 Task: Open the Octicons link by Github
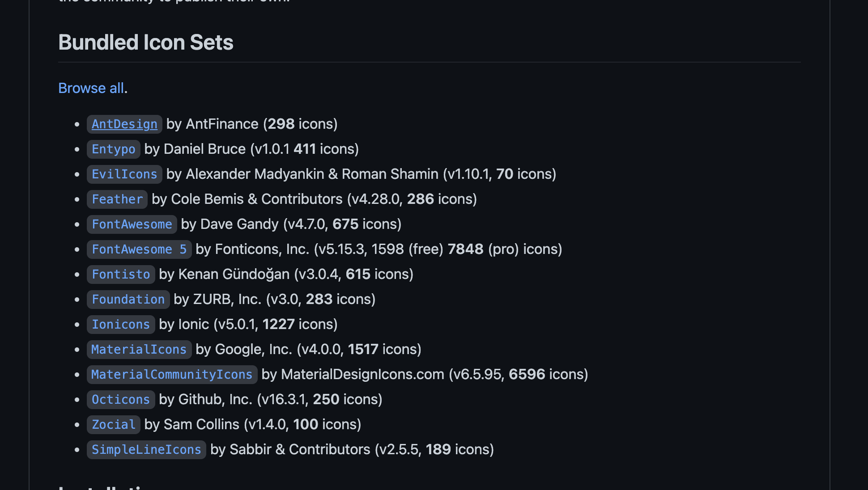tap(121, 400)
